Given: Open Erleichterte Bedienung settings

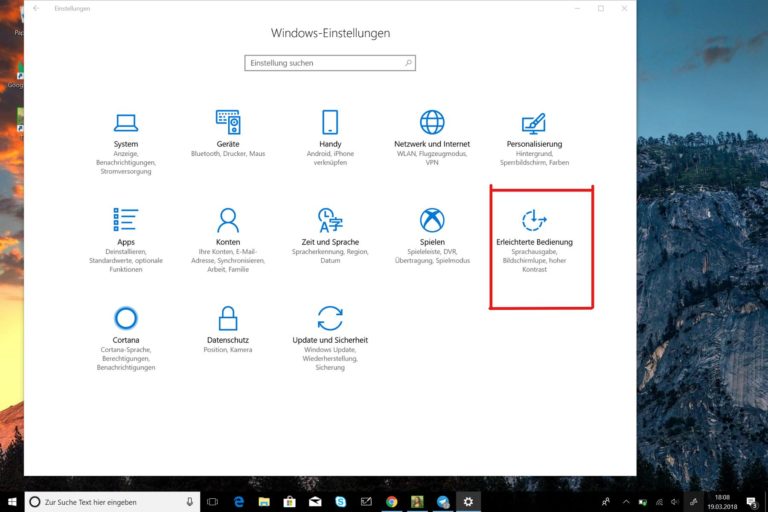Looking at the screenshot, I should pyautogui.click(x=534, y=240).
